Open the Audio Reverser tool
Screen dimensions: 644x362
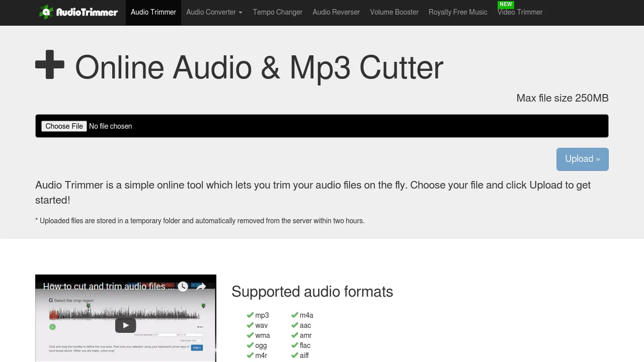pos(336,12)
